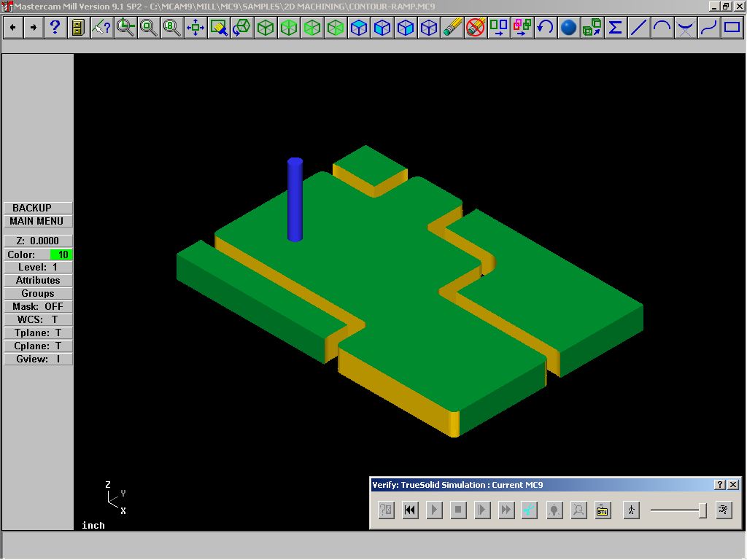
Task: Click the Cplane: T setting
Action: (x=38, y=346)
